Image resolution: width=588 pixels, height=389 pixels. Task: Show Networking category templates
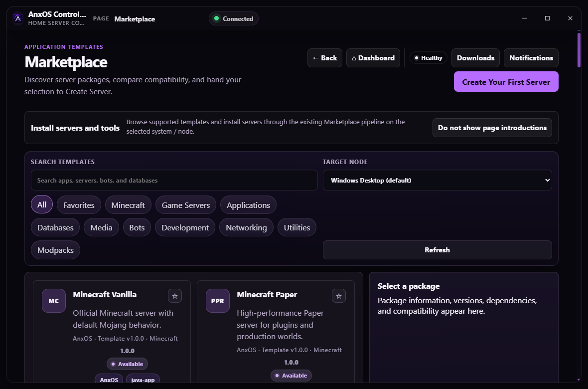pos(246,227)
